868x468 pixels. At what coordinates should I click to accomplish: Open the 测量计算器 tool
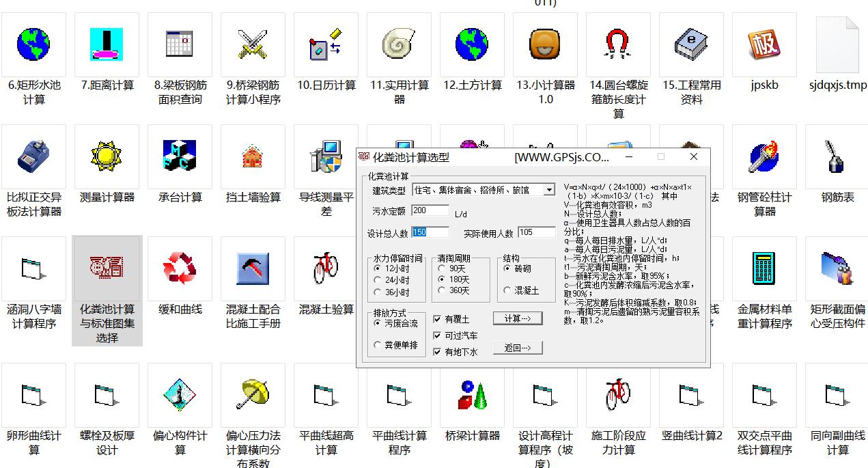(107, 156)
